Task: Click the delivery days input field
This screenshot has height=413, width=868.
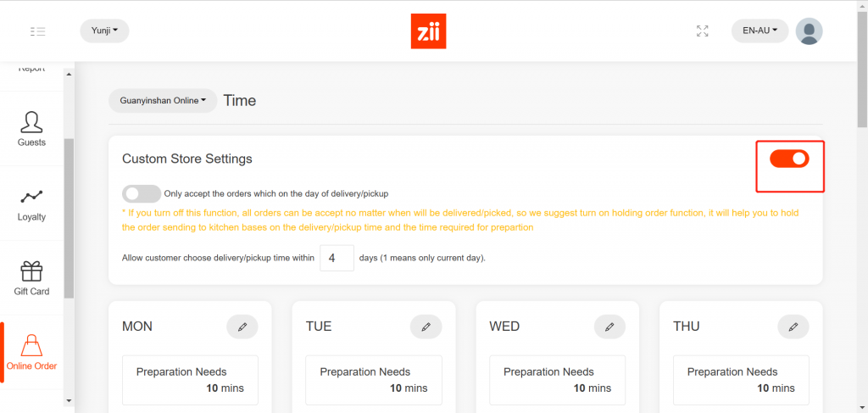Action: (337, 258)
